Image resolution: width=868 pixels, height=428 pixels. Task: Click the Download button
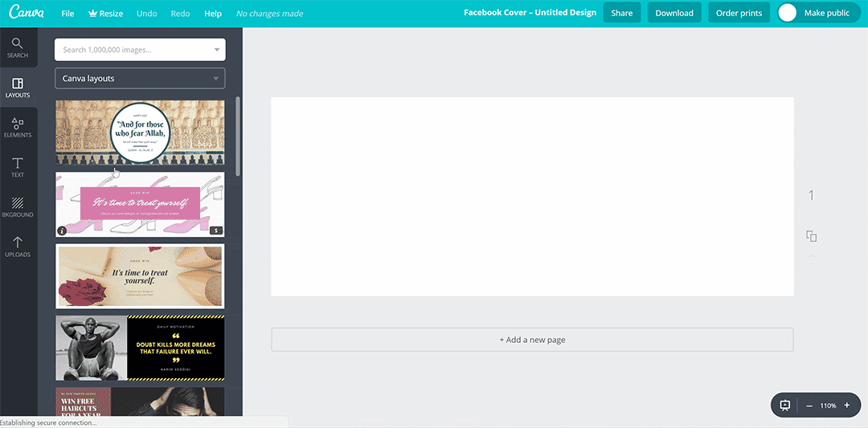click(674, 14)
